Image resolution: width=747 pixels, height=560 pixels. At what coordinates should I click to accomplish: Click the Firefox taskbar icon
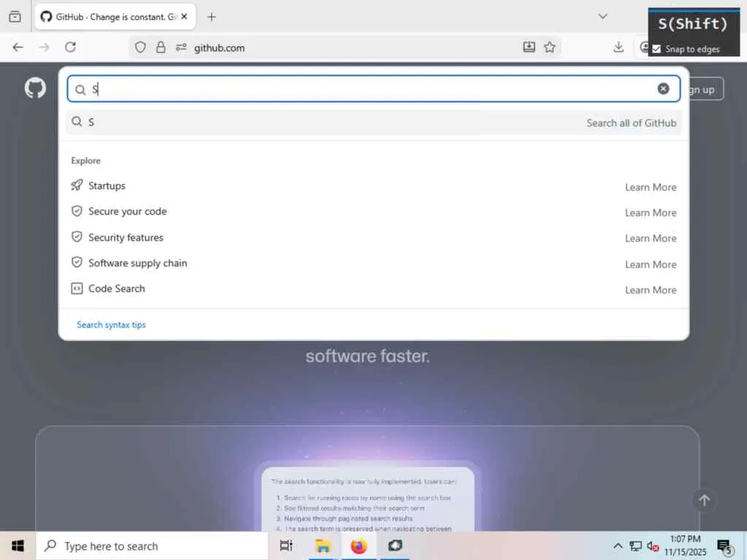[359, 545]
